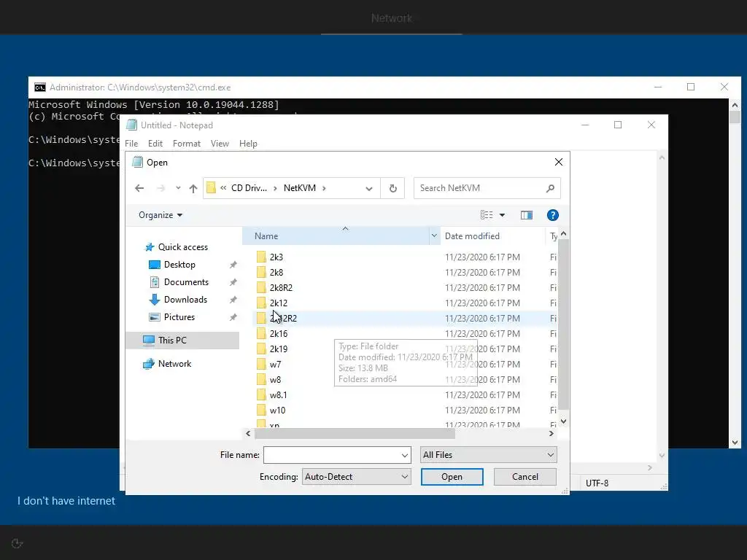
Task: Click the cmd.exe title bar icon
Action: pos(40,87)
